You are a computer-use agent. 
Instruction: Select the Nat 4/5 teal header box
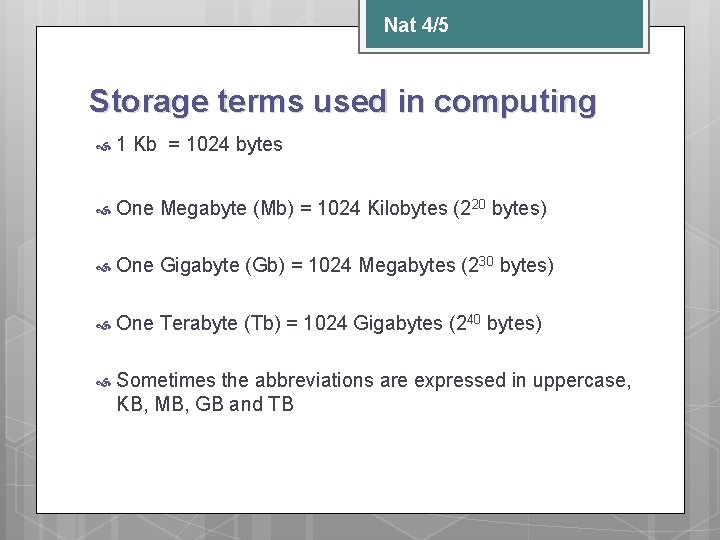tap(504, 24)
